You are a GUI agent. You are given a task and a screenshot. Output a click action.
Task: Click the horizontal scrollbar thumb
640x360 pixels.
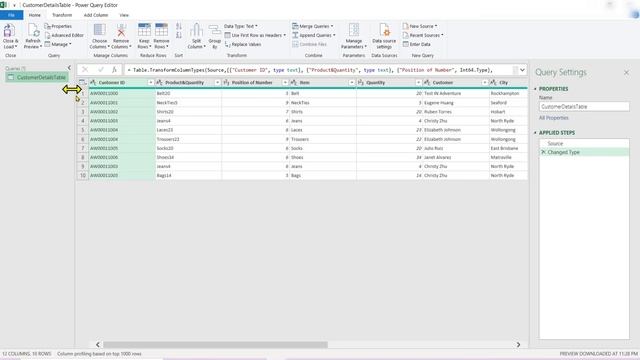click(215, 345)
